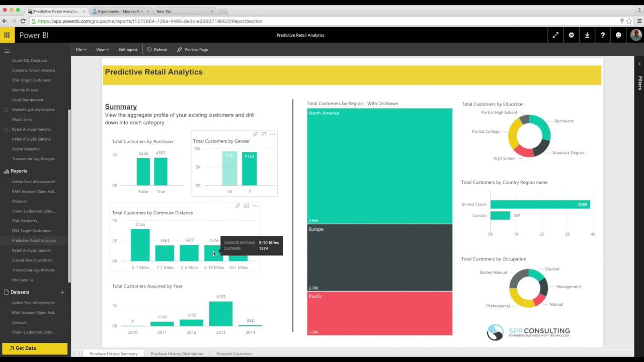644x362 pixels.
Task: Open the Chrome menu icon
Action: point(639,21)
